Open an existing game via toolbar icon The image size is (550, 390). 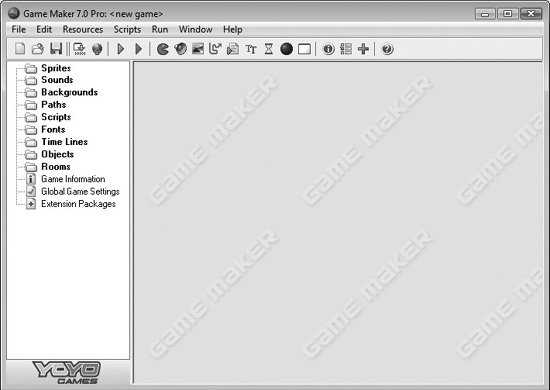tap(38, 49)
